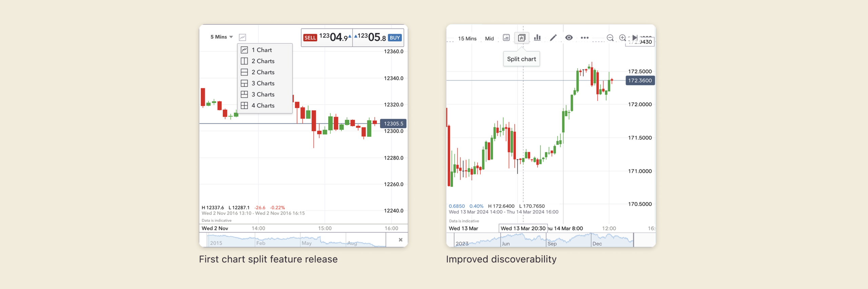Select the 1 Chart layout option
Viewport: 868px width, 289px height.
[265, 50]
